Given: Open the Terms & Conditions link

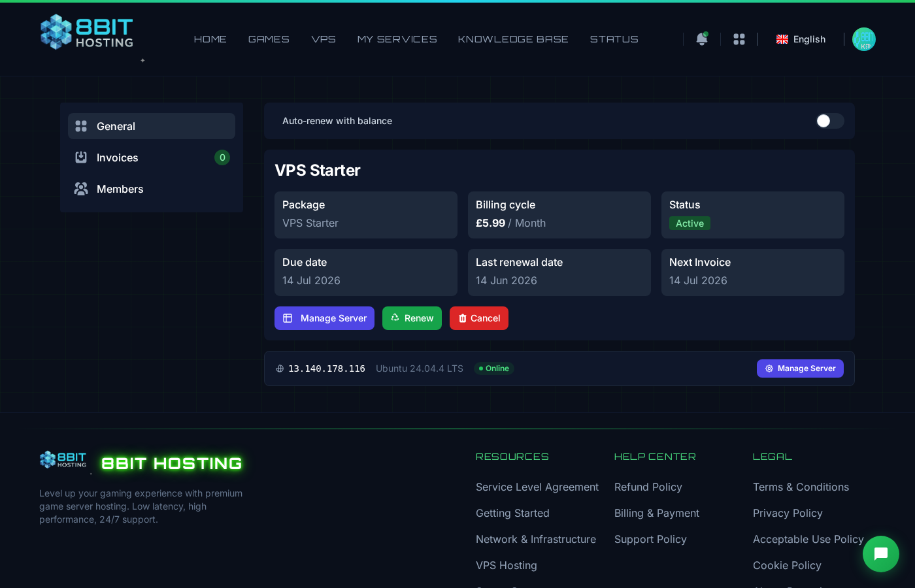Looking at the screenshot, I should (801, 487).
